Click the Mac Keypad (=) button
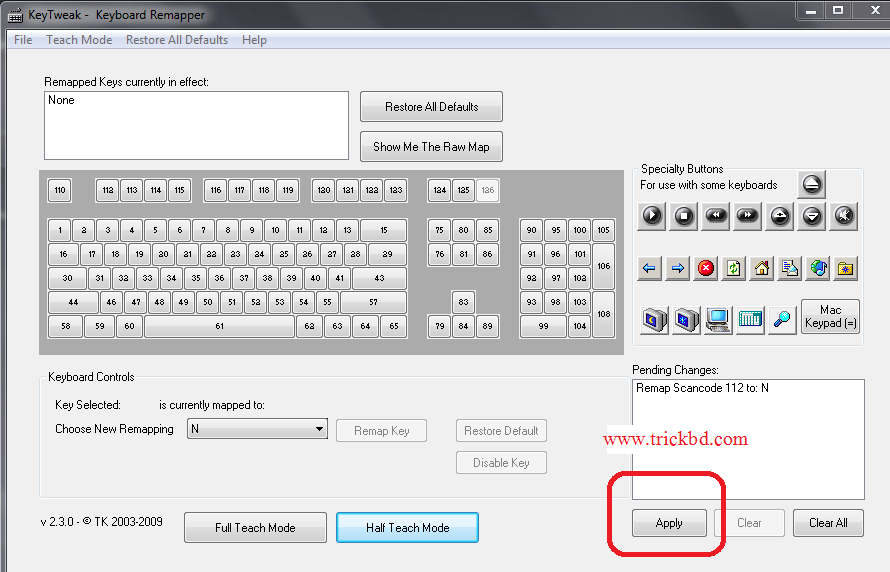Screen dimensions: 890x572 830,317
